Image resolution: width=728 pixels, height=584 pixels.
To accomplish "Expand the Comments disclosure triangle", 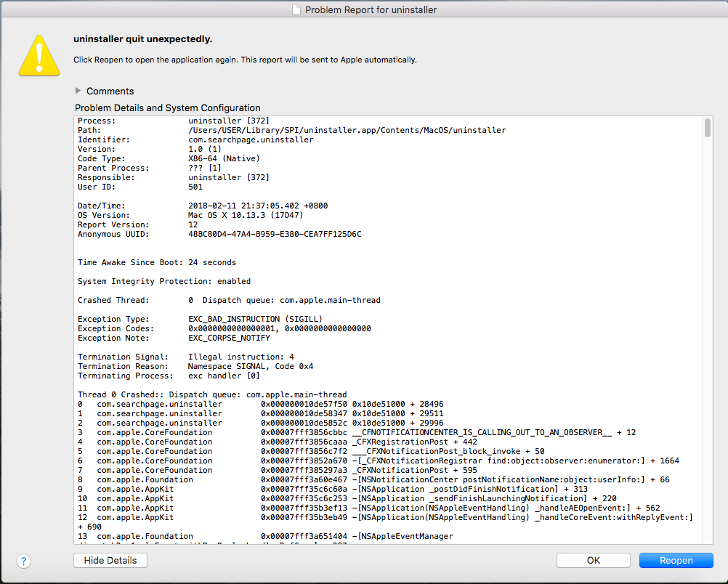I will click(x=78, y=91).
